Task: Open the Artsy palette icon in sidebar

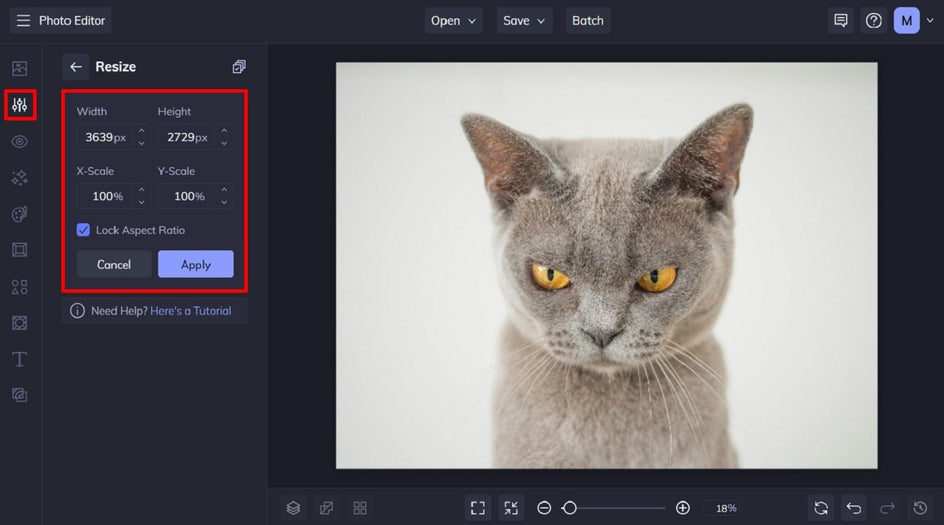Action: pyautogui.click(x=19, y=214)
